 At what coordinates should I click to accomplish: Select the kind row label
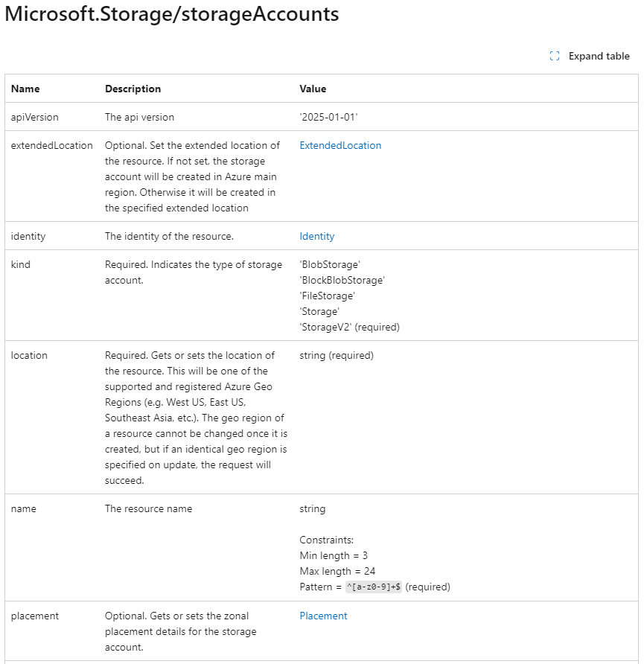(x=21, y=264)
